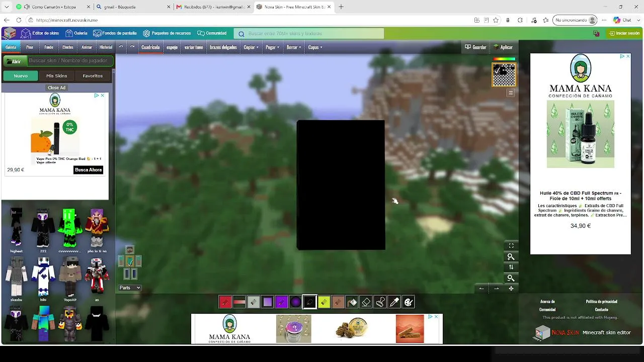Click the Nuevo button
The height and width of the screenshot is (362, 644).
point(21,76)
